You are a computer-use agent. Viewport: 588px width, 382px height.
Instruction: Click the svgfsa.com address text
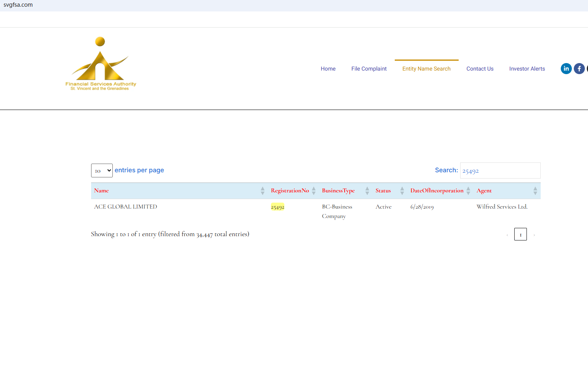(18, 5)
